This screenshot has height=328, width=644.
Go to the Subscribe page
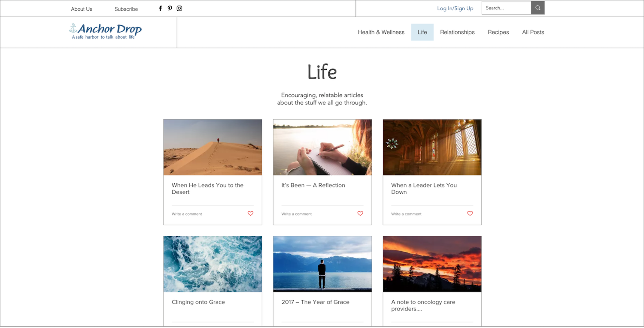[126, 9]
